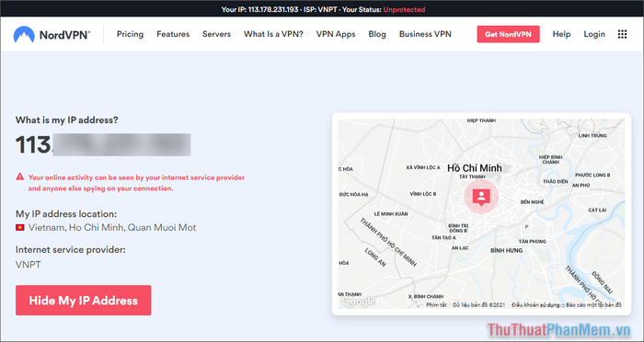Click the 'My IP address location:' label
Image resolution: width=644 pixels, height=342 pixels.
[x=66, y=214]
